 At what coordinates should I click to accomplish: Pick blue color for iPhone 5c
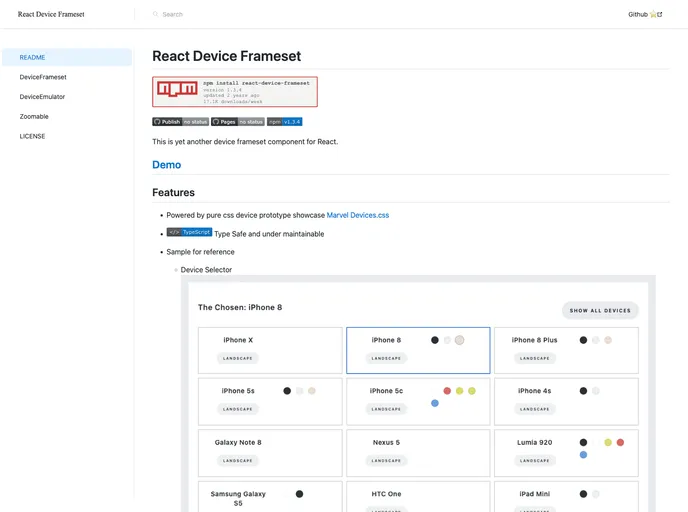[435, 403]
